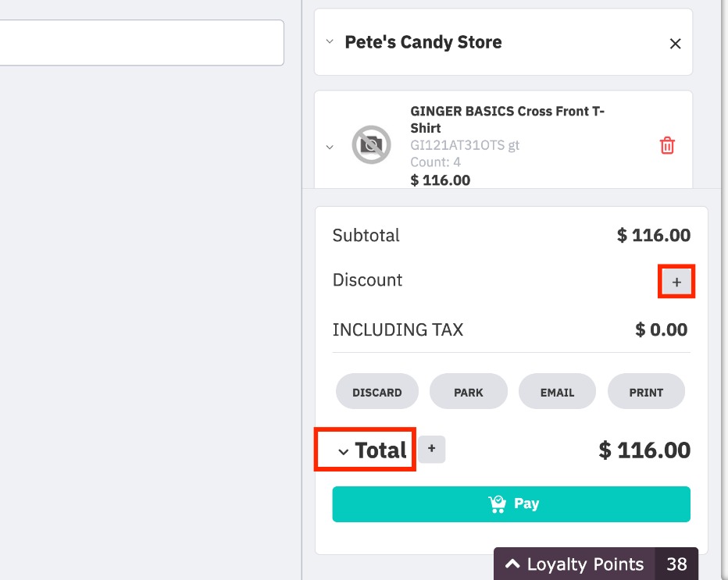This screenshot has height=580, width=728.
Task: Click the Loyalty Points 38 badge
Action: tap(676, 564)
